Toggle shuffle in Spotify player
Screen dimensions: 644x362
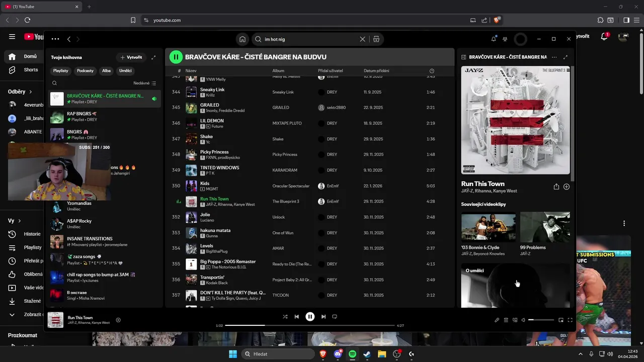click(285, 317)
